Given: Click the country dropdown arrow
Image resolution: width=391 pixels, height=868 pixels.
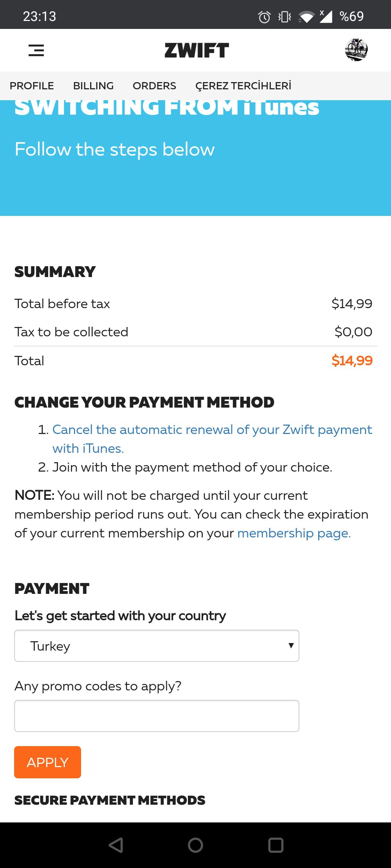Looking at the screenshot, I should (291, 646).
